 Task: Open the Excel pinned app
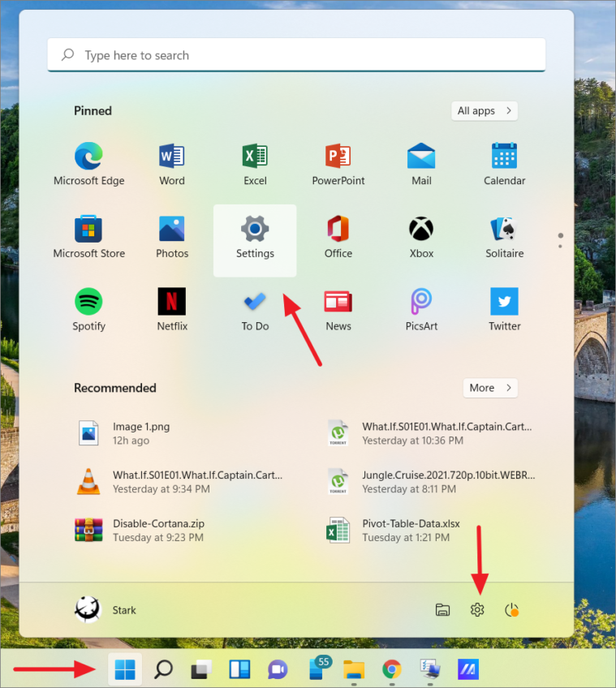coord(255,164)
